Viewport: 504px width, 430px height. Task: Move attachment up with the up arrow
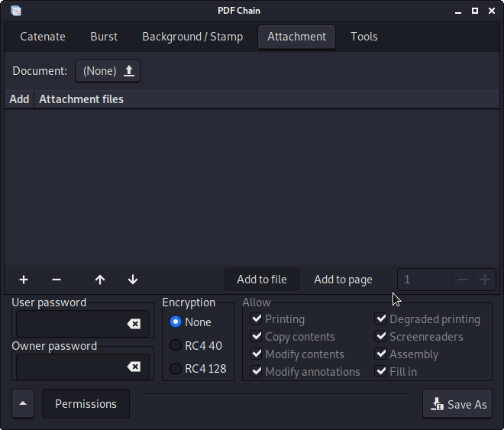point(100,280)
